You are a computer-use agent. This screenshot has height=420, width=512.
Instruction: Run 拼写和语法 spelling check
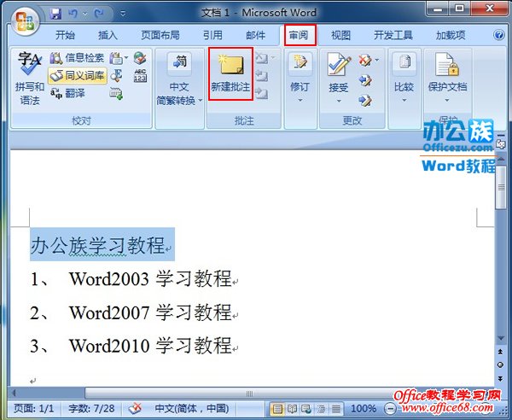click(29, 79)
